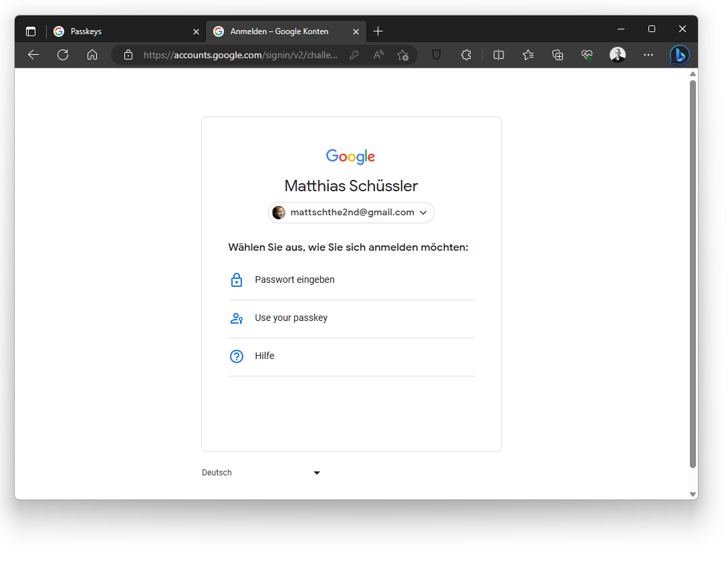The height and width of the screenshot is (561, 728).
Task: Close the Anmelden – Google Konten tab
Action: 356,31
